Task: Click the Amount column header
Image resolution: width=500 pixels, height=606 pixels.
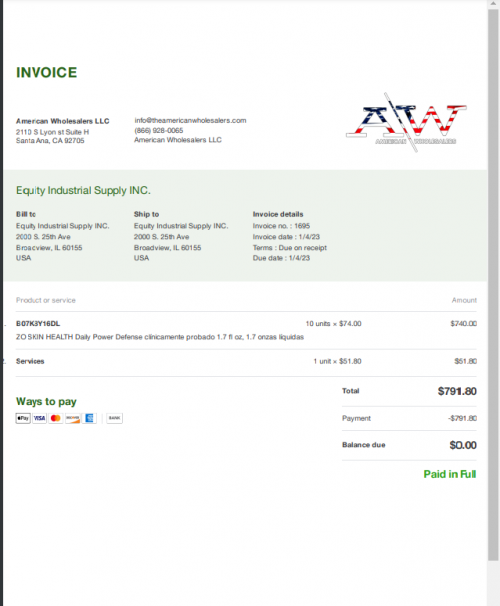Action: [x=464, y=300]
